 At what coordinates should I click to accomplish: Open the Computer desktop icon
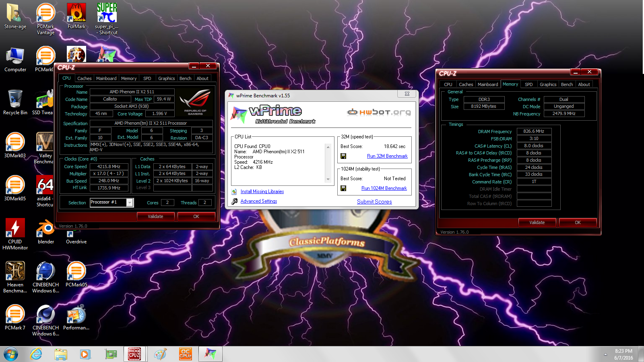(x=15, y=60)
